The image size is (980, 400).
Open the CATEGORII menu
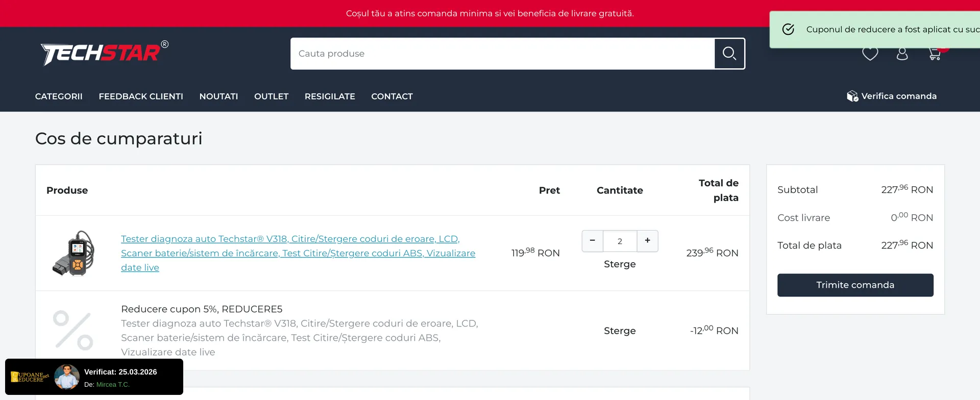59,96
